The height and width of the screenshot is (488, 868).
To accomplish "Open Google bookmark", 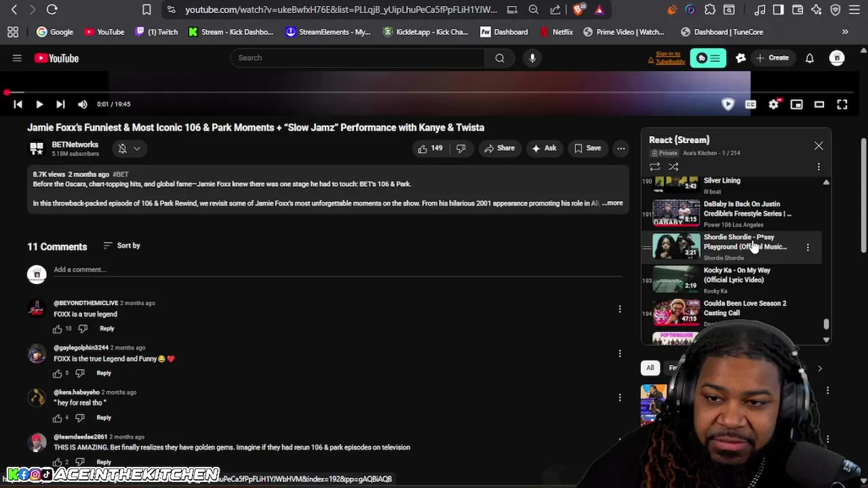I will (x=54, y=32).
